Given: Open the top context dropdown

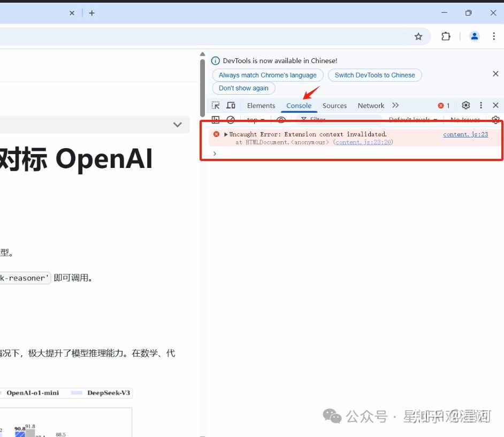Looking at the screenshot, I should coord(256,120).
